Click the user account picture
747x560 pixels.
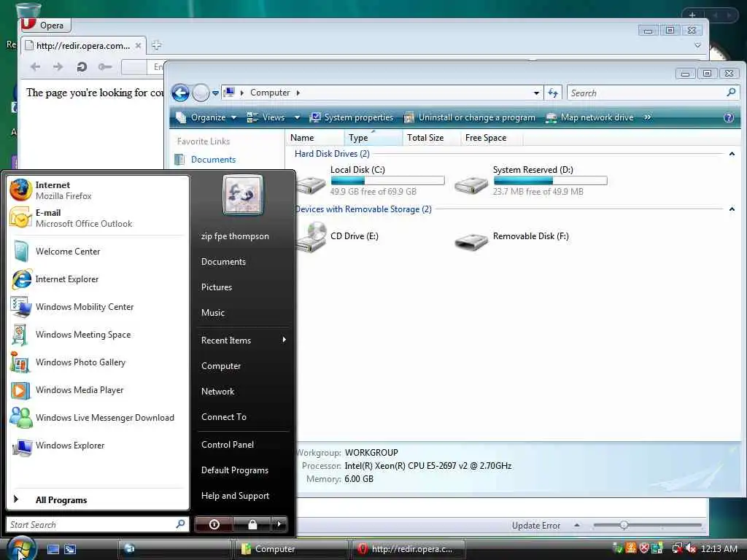[x=242, y=195]
